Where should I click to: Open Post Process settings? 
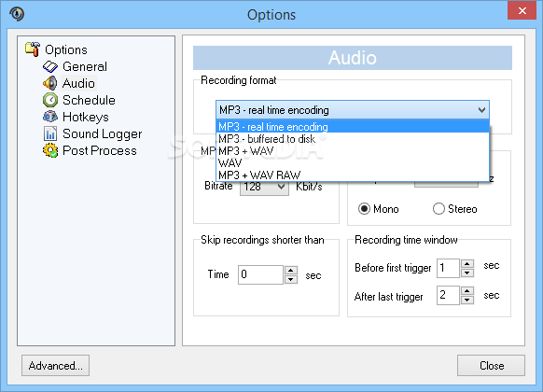[100, 150]
